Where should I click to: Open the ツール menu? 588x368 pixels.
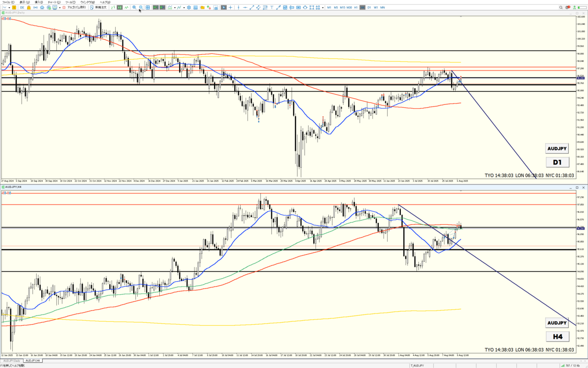(x=70, y=2)
